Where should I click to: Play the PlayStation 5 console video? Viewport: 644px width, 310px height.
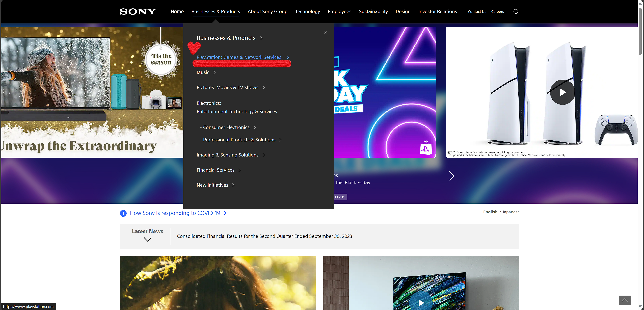coord(562,92)
